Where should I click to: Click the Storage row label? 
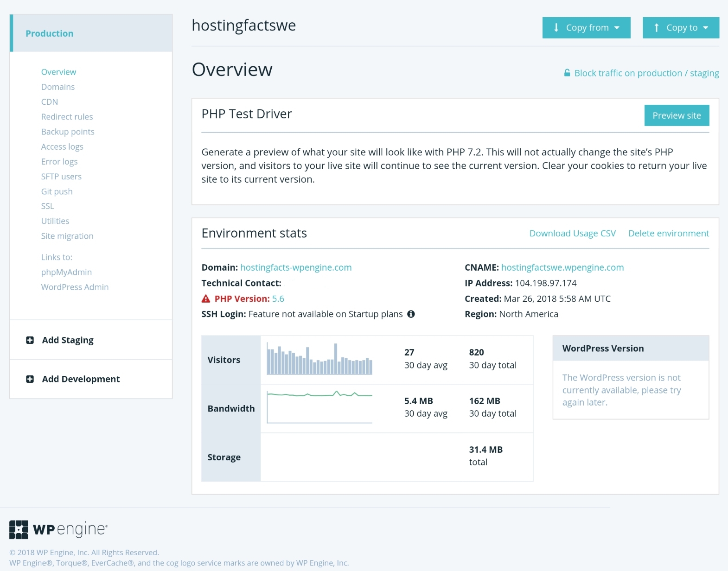pos(224,457)
